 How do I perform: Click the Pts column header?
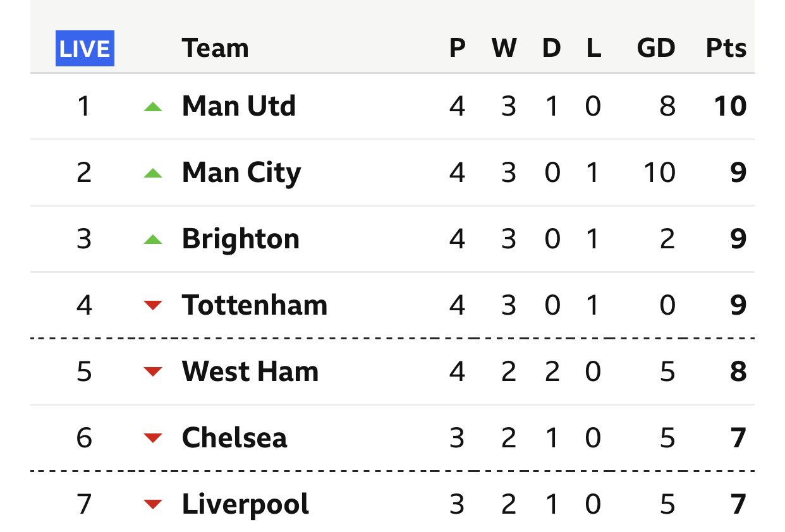pyautogui.click(x=726, y=49)
